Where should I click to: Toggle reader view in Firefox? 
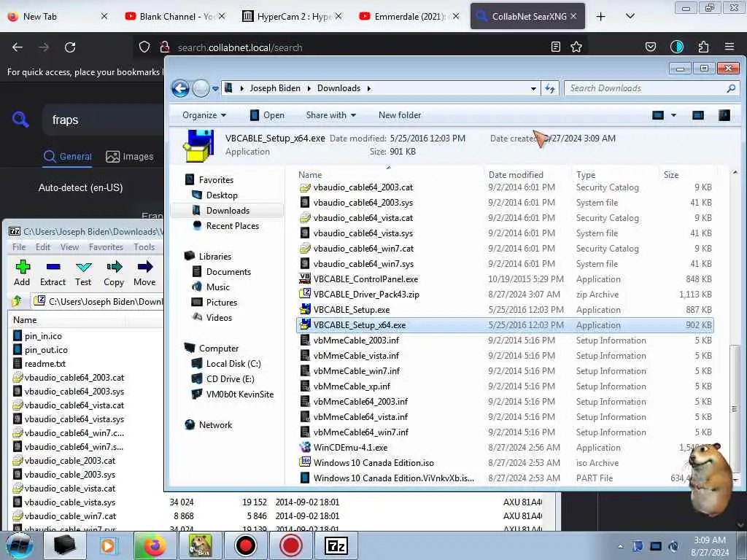[555, 47]
